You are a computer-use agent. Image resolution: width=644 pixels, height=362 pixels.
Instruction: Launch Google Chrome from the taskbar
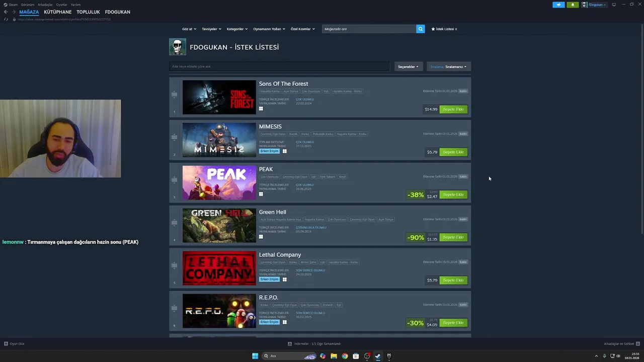tap(345, 356)
